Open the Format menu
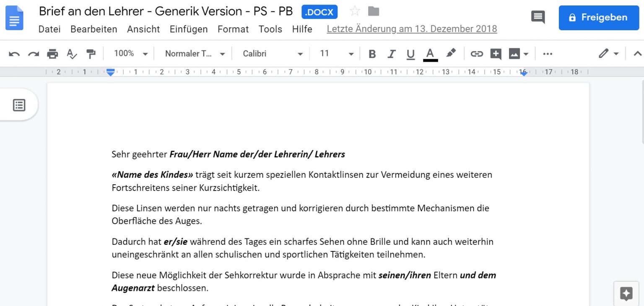 pyautogui.click(x=233, y=29)
